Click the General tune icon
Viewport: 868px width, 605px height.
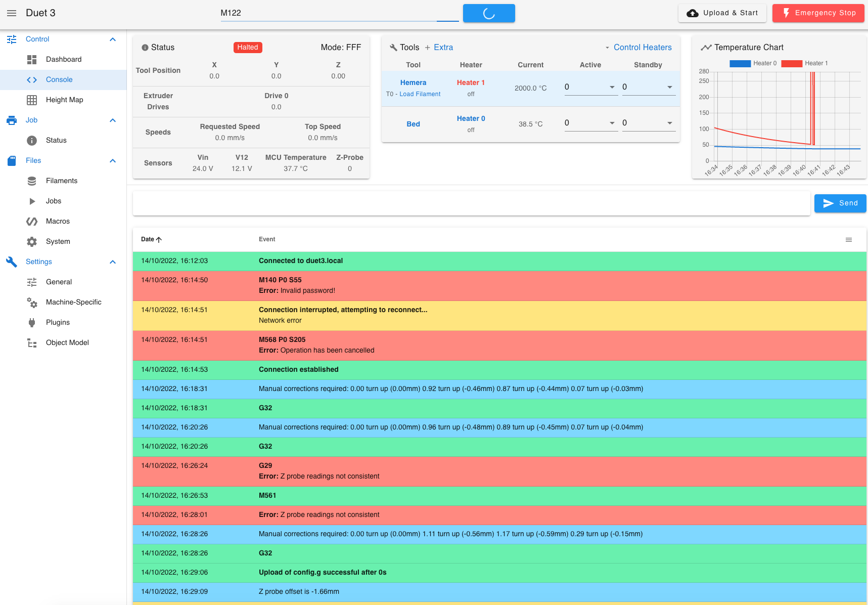32,282
